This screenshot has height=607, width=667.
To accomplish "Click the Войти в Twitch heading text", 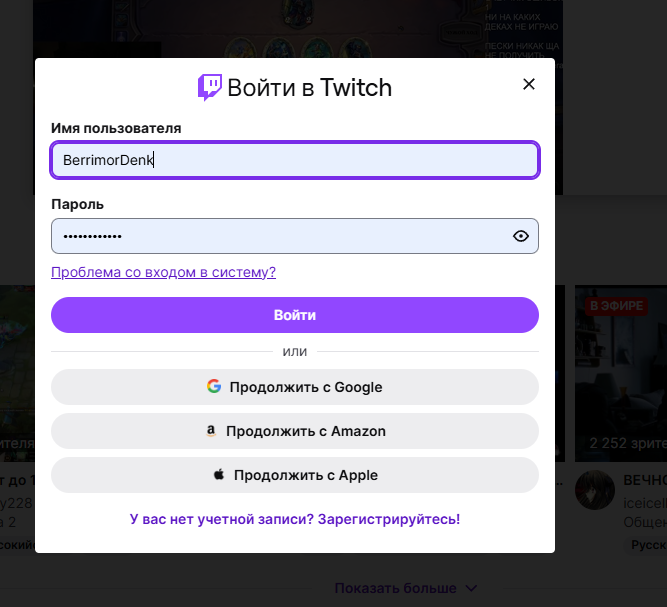I will point(309,87).
